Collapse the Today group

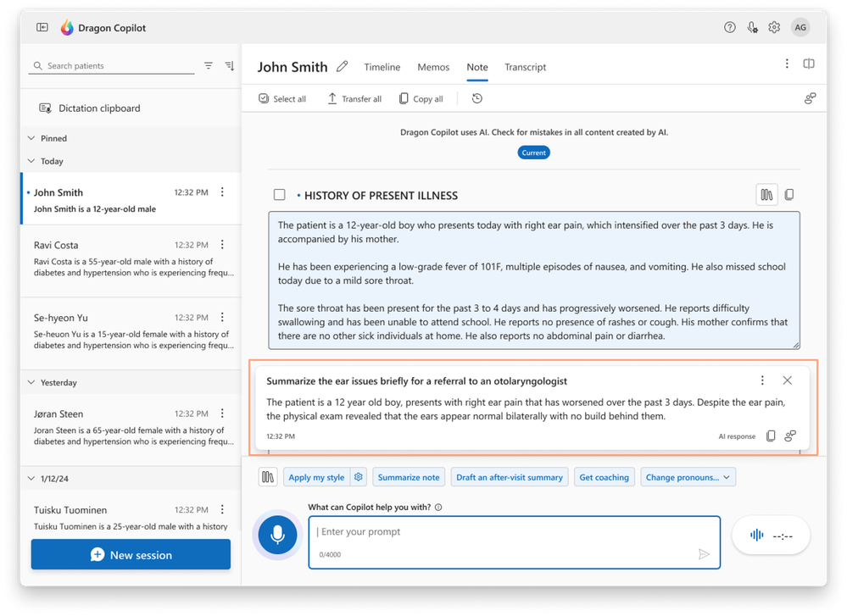pos(31,161)
